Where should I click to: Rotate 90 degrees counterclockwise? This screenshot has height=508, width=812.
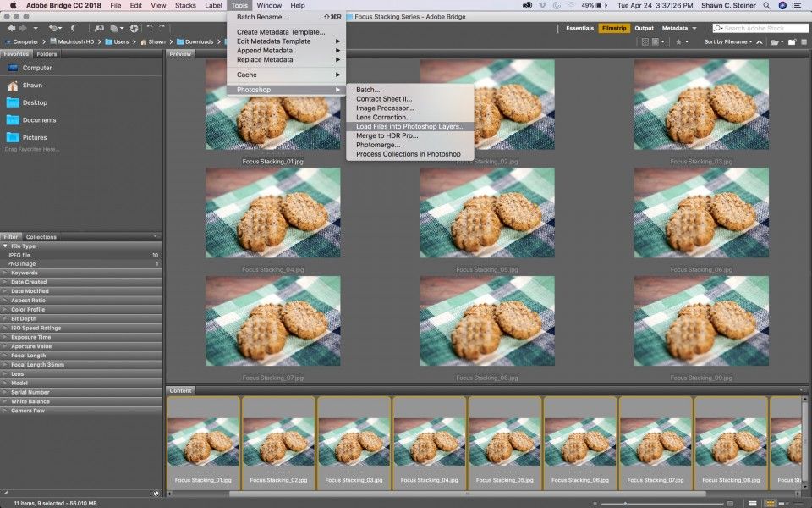pos(150,28)
